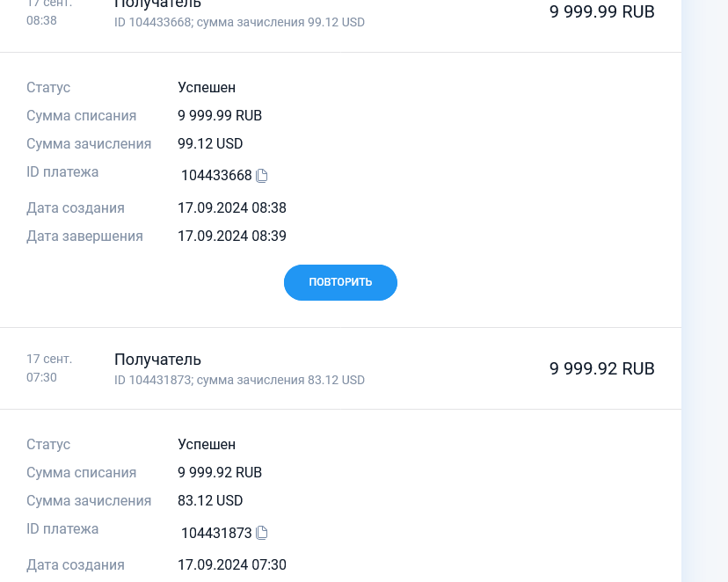Copy payment ID 104431873 with copy icon

coord(262,533)
